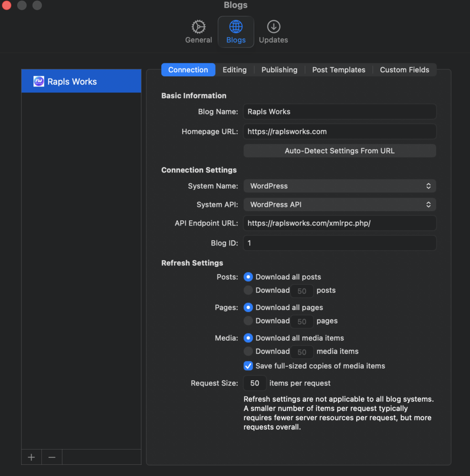The width and height of the screenshot is (470, 476).
Task: Open the Publishing tab
Action: click(279, 70)
